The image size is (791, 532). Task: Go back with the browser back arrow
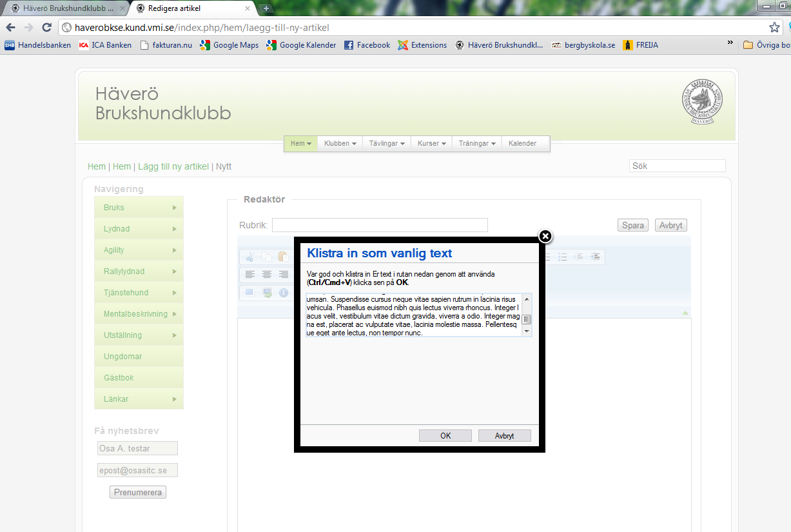click(10, 28)
